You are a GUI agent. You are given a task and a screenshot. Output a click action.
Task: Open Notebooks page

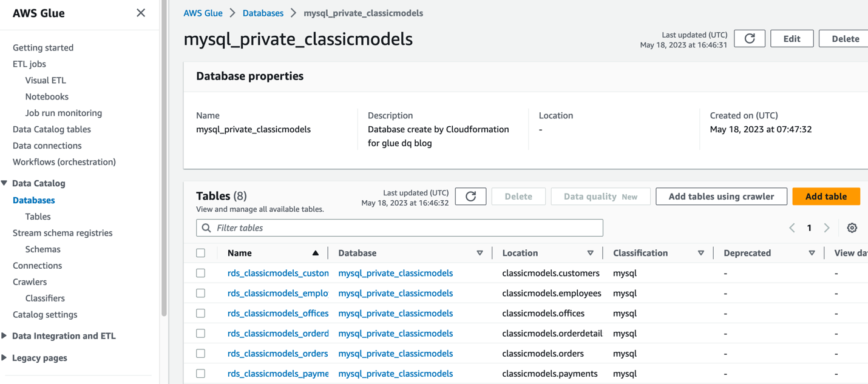(x=47, y=96)
